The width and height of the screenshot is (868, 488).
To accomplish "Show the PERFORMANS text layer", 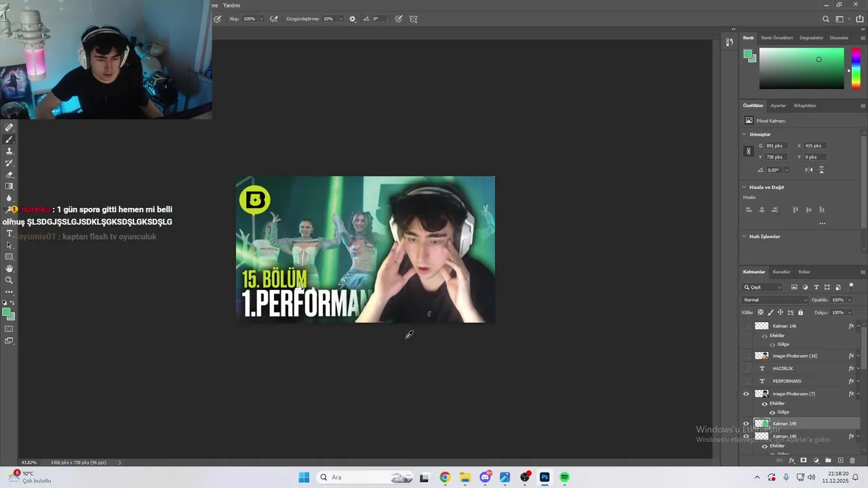I will pos(747,381).
